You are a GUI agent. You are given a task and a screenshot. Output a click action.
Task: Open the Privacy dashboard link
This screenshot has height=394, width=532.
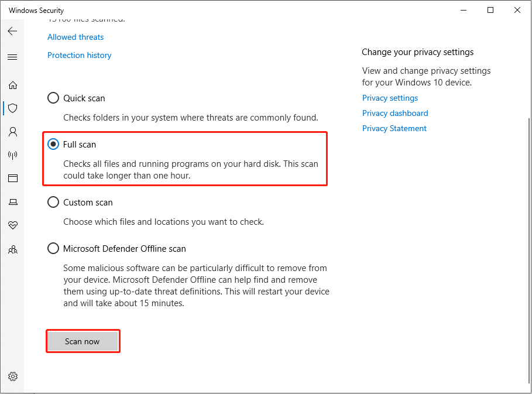pos(395,113)
